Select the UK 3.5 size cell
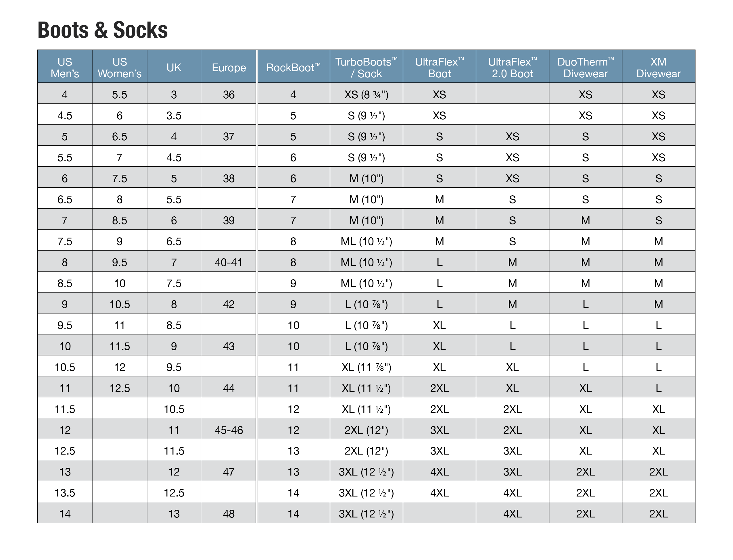 [174, 115]
